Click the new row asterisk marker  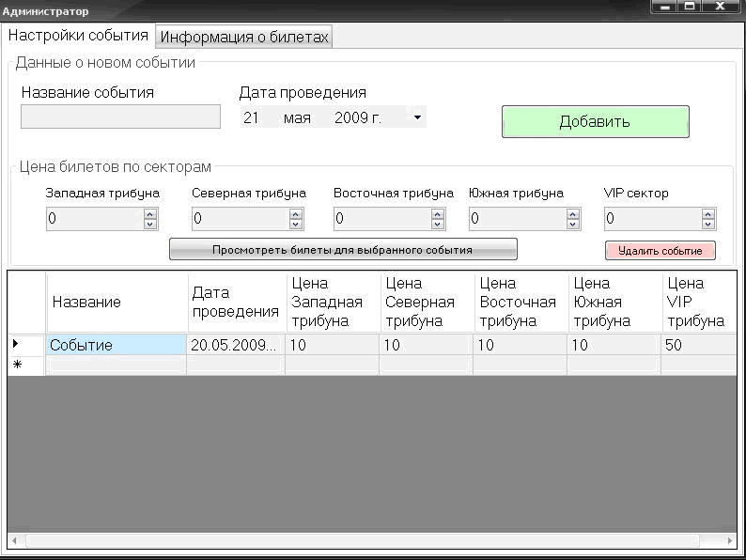pyautogui.click(x=16, y=365)
